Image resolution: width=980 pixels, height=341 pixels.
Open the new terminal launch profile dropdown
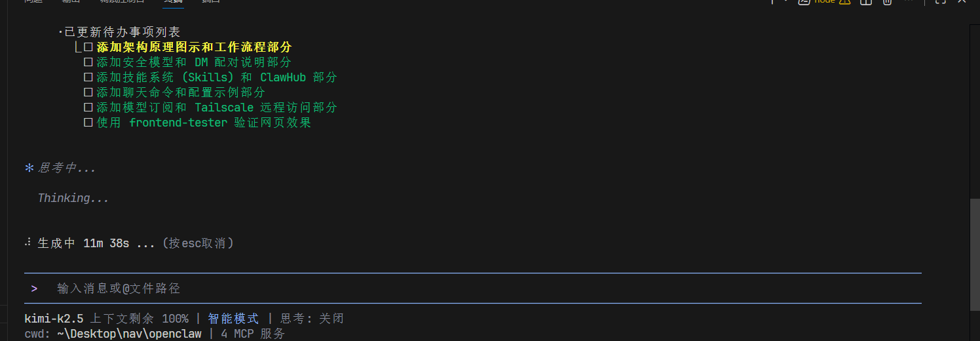pyautogui.click(x=786, y=2)
